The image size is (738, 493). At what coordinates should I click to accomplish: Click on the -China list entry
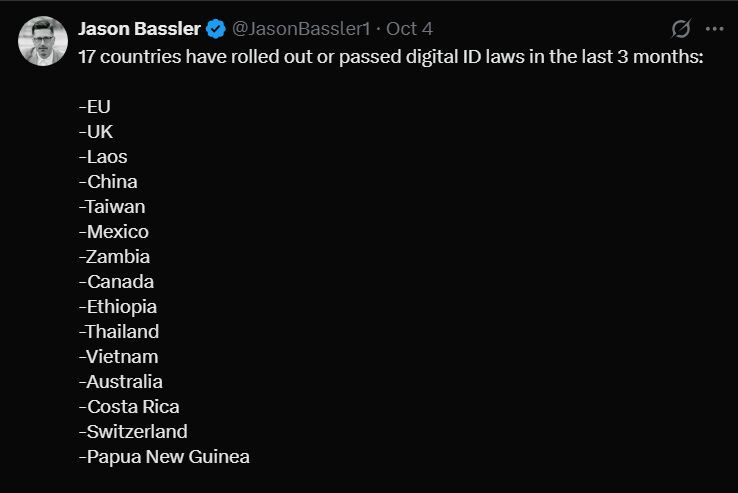point(107,182)
